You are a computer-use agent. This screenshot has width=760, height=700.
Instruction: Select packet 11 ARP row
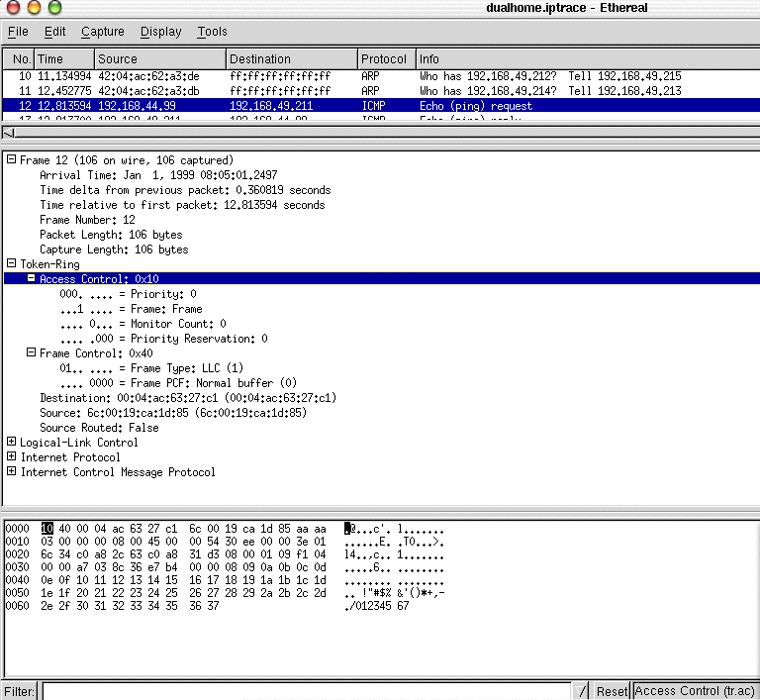381,91
